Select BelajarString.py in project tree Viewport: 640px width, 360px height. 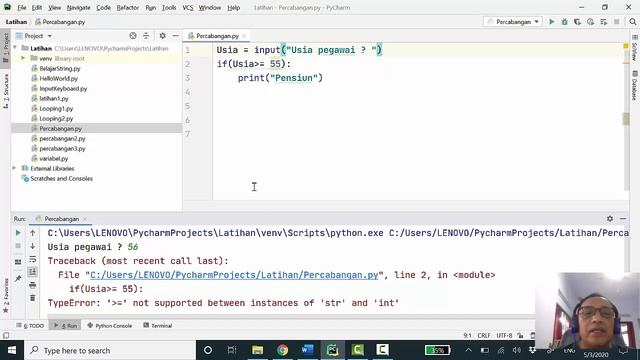point(60,69)
